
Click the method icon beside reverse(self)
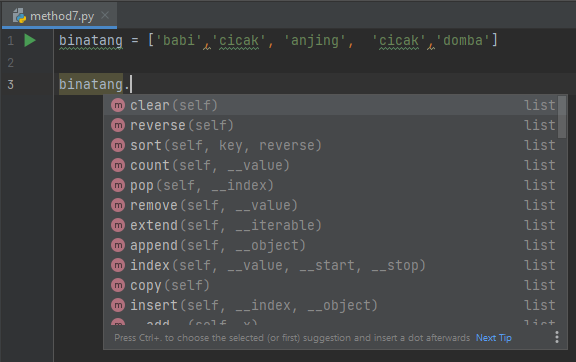pos(118,126)
